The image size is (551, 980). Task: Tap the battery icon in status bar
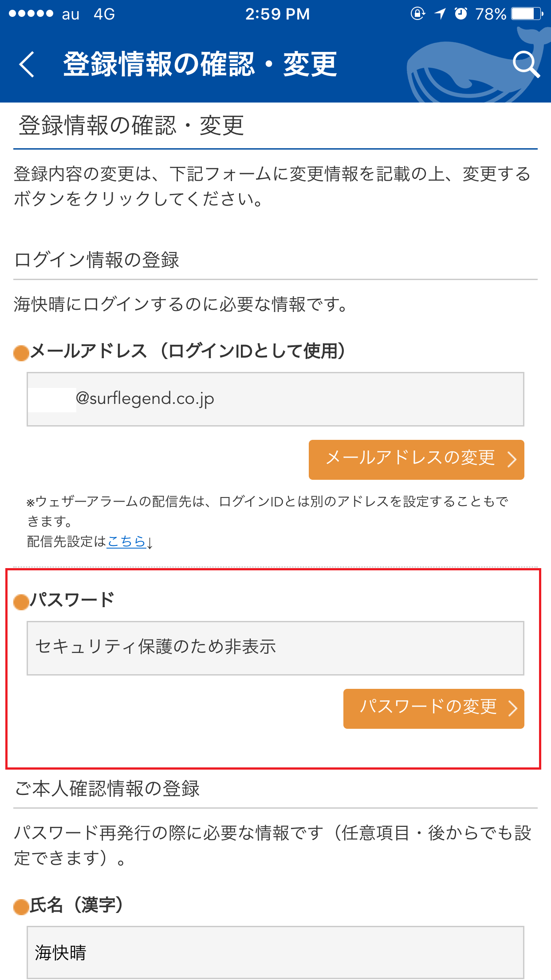point(527,14)
